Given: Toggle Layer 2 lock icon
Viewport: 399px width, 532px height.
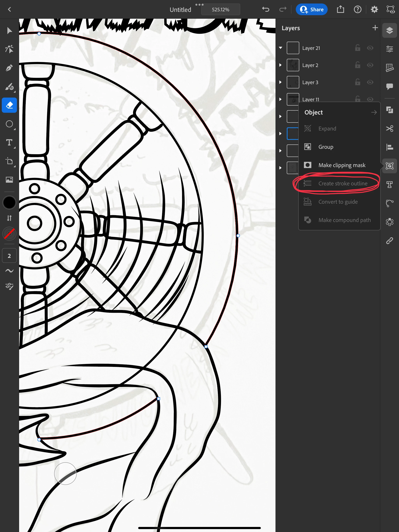Looking at the screenshot, I should [x=357, y=65].
